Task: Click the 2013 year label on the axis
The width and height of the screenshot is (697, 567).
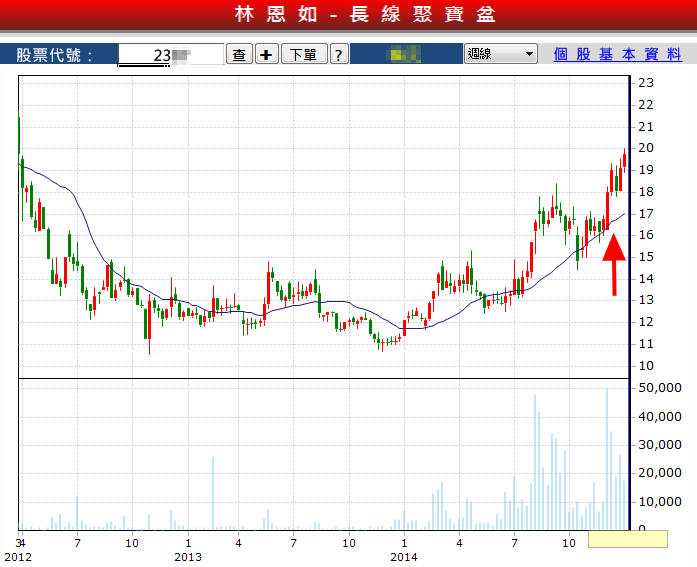Action: coord(188,557)
